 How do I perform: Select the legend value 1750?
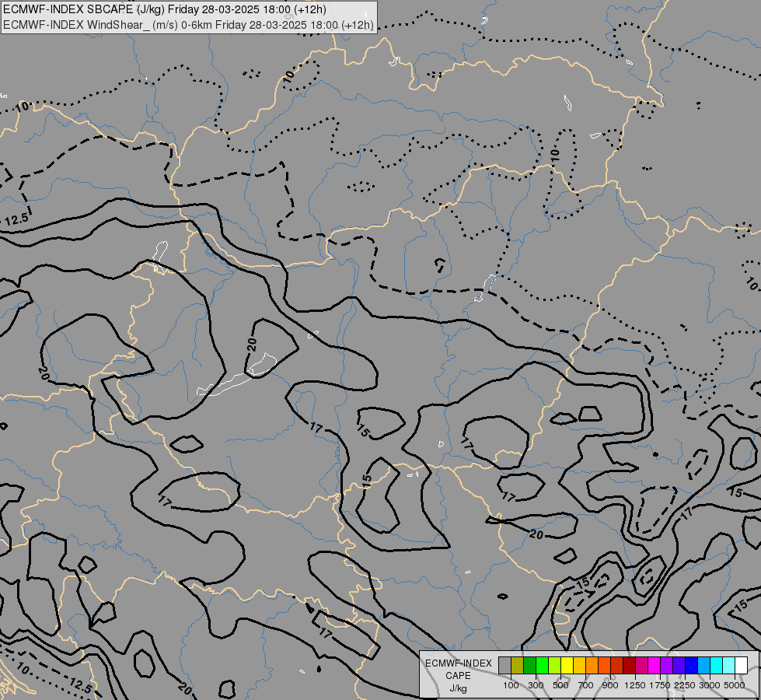660,685
